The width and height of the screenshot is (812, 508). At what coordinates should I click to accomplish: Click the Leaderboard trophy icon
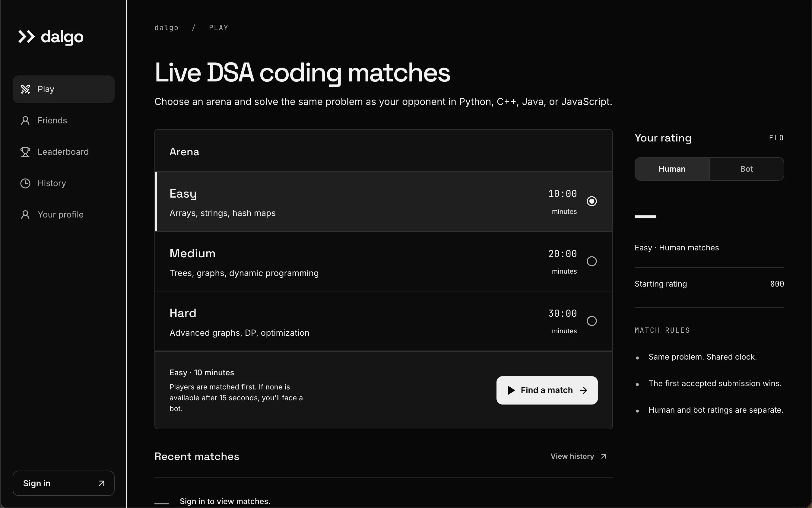pyautogui.click(x=25, y=152)
